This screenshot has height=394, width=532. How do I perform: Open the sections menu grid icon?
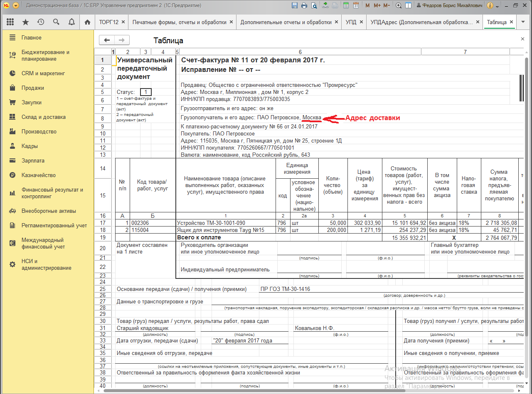(x=10, y=22)
